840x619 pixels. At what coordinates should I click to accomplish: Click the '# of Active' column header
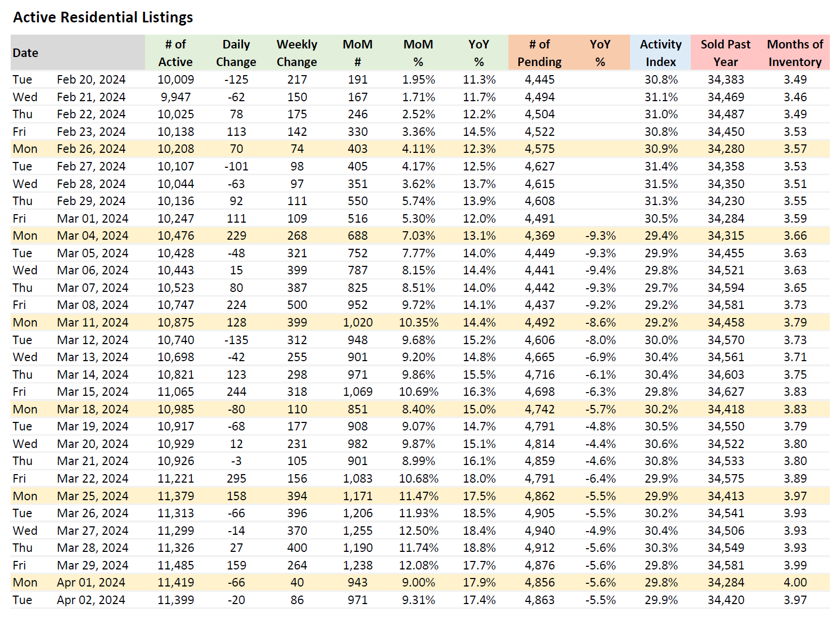pos(175,53)
